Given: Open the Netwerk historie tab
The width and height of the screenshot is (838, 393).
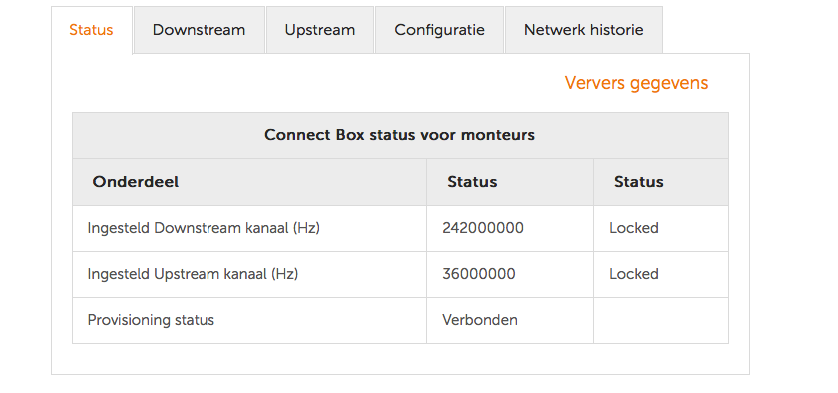Looking at the screenshot, I should [584, 30].
